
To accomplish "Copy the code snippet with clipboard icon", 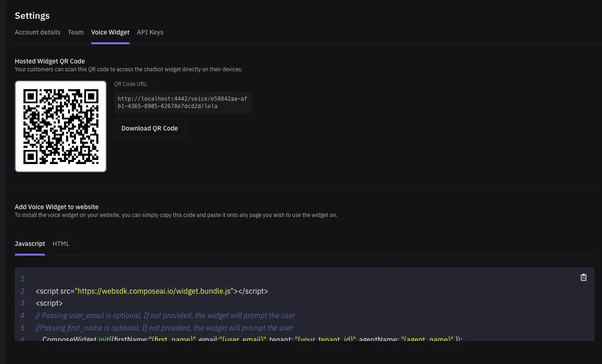I will point(583,277).
